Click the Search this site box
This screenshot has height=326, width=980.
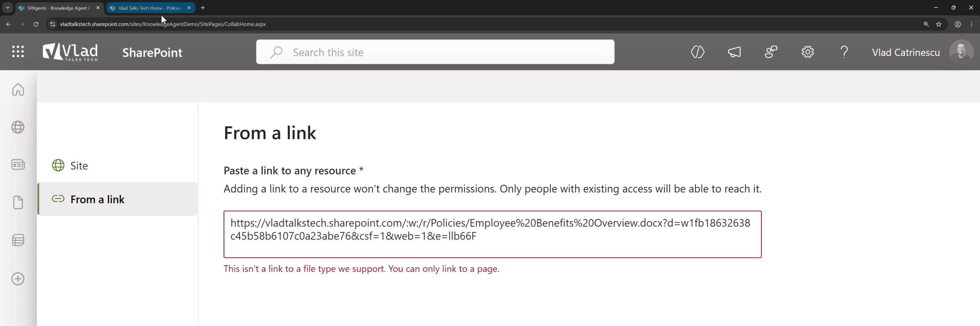(435, 52)
